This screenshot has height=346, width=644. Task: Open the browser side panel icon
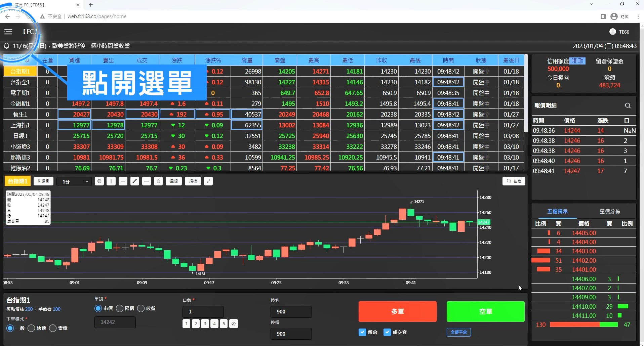pyautogui.click(x=603, y=16)
